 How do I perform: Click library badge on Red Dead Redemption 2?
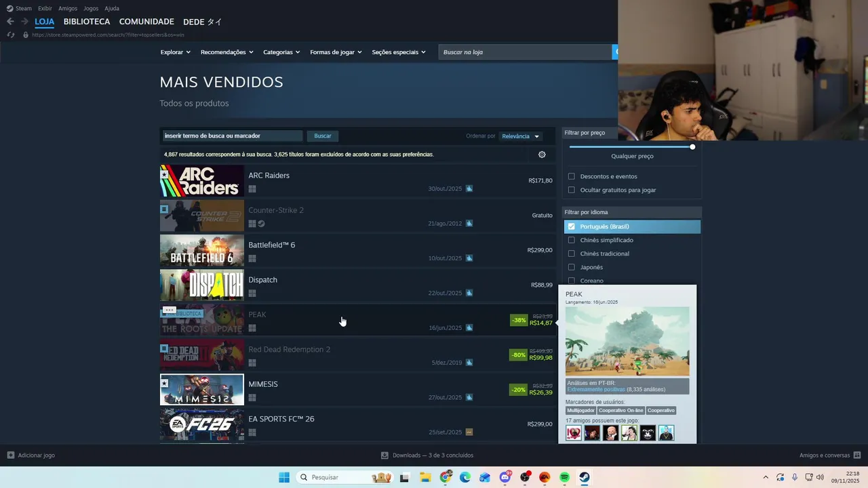point(164,348)
